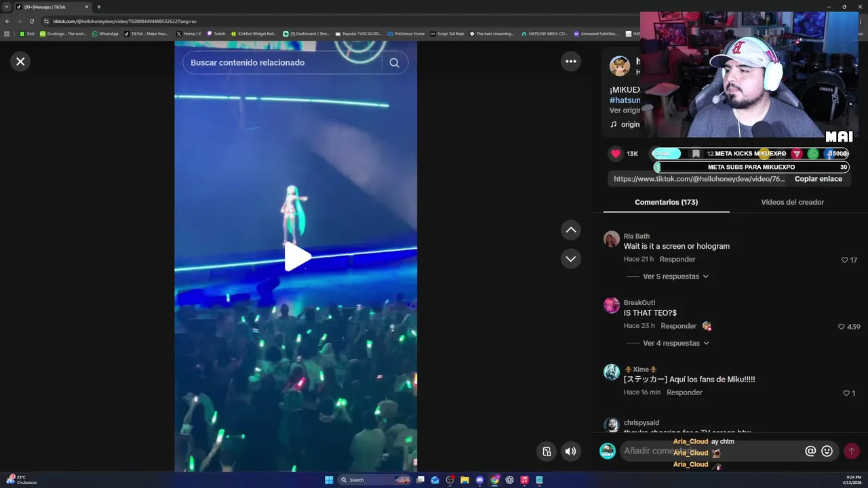Open weather widget showing 23°C
This screenshot has width=868, height=488.
pos(22,480)
